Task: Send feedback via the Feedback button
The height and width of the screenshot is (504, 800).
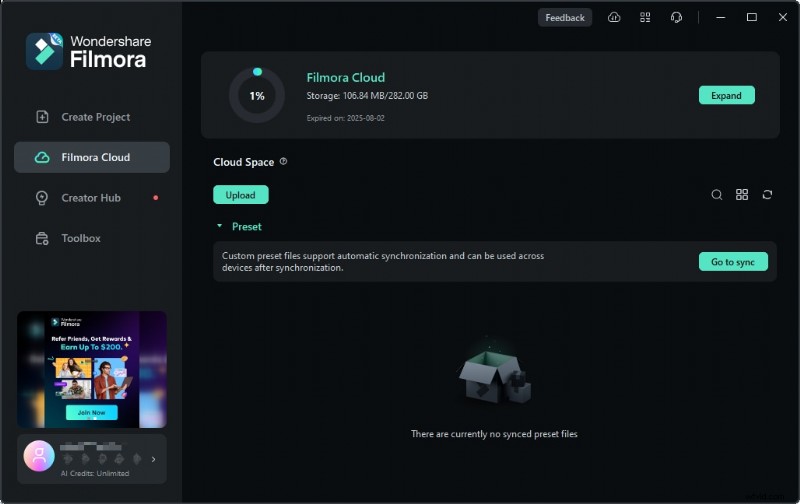Action: coord(565,17)
